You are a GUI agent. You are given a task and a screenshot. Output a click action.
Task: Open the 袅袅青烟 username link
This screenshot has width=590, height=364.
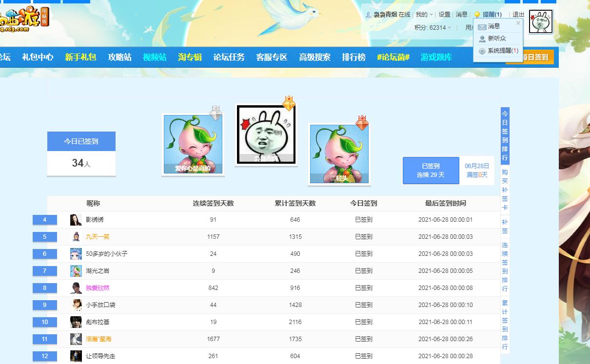point(385,15)
